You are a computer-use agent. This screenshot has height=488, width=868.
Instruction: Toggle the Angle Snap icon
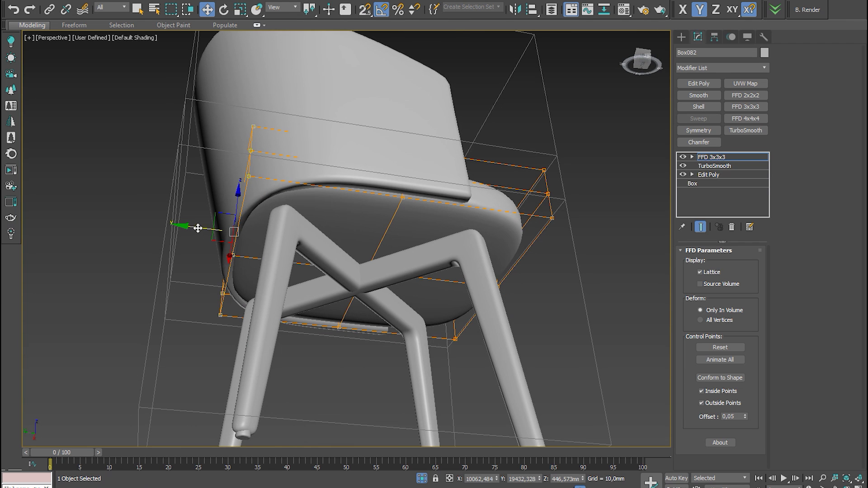[x=381, y=9]
